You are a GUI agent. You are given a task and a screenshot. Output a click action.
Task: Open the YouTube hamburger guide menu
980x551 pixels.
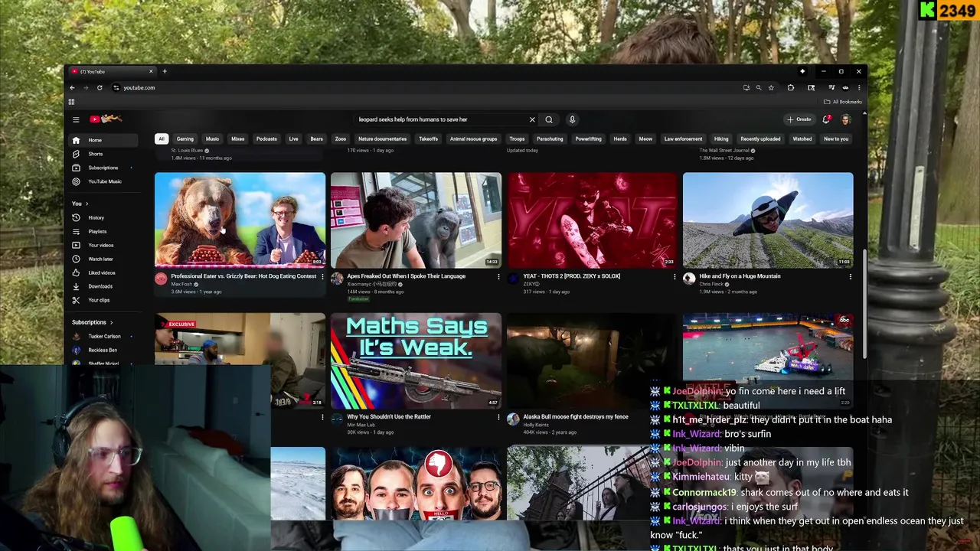[x=76, y=119]
